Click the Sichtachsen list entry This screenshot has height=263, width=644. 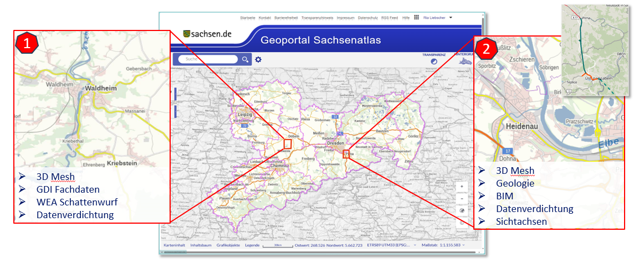tap(521, 221)
